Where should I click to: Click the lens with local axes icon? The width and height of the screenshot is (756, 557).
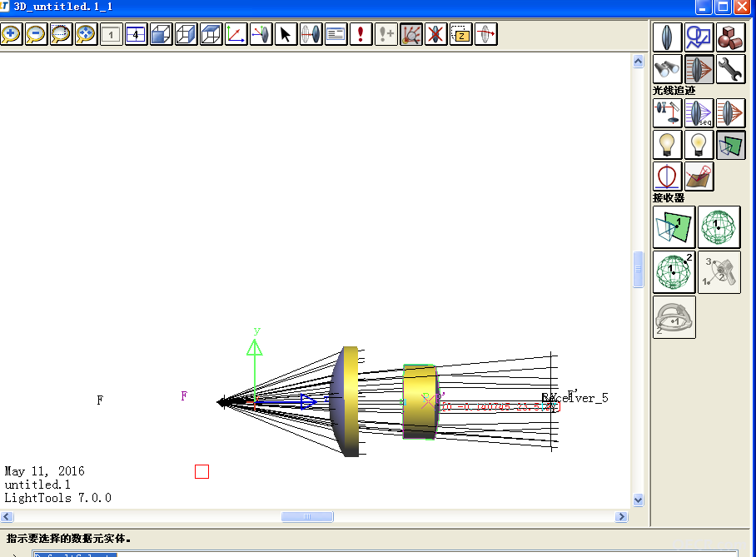(261, 34)
